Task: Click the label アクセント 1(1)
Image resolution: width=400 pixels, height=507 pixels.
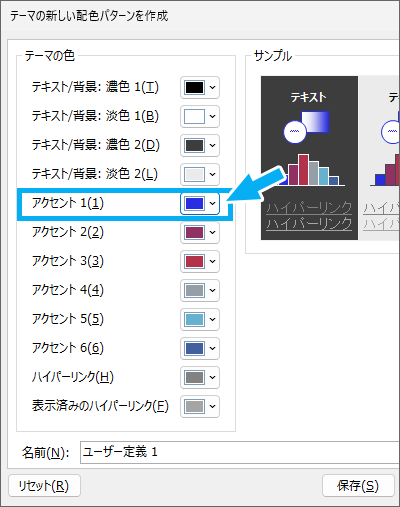Action: [68, 203]
